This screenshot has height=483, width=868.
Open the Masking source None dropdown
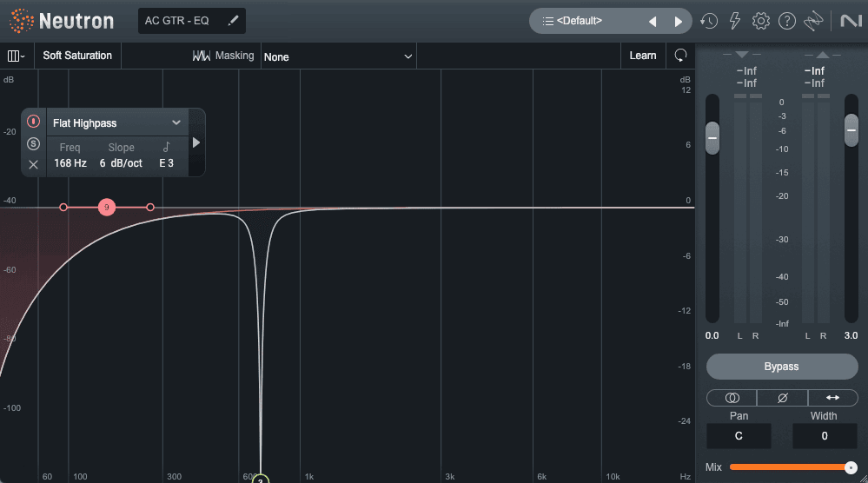point(338,56)
